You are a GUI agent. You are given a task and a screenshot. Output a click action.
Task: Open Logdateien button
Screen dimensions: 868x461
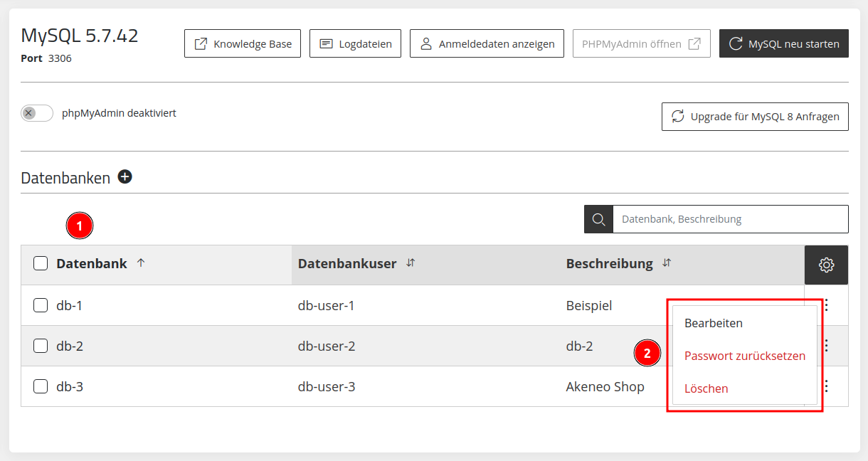[356, 43]
